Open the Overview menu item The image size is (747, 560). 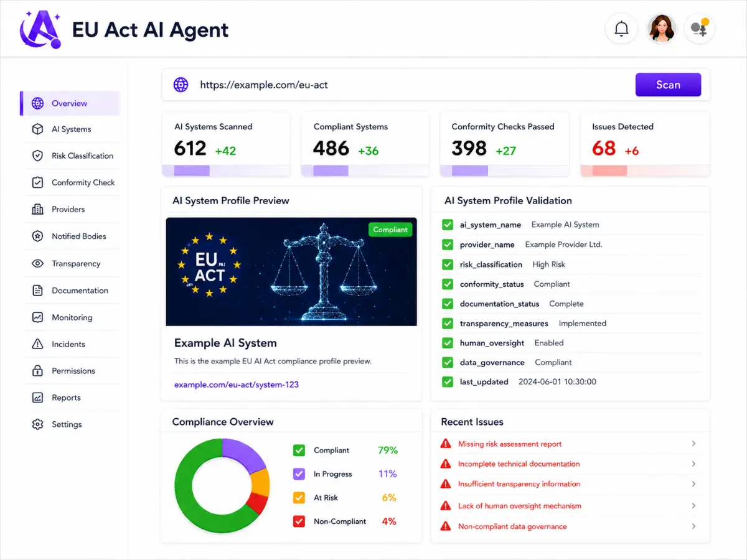[x=70, y=103]
